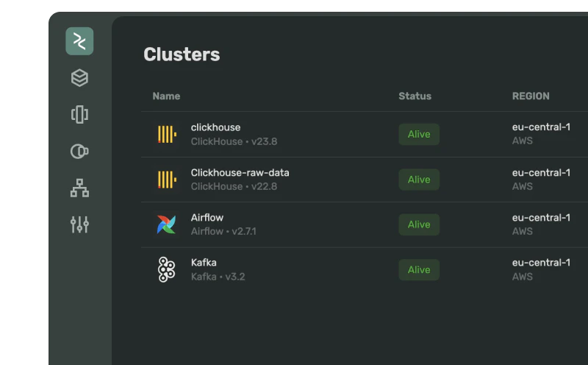The width and height of the screenshot is (588, 365).
Task: Click the app logo in the sidebar
Action: [79, 41]
